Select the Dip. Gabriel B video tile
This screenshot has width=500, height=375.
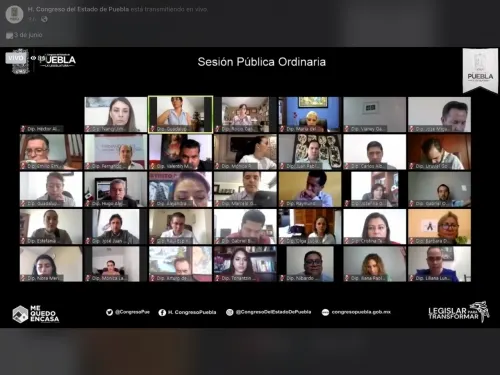pos(245,226)
